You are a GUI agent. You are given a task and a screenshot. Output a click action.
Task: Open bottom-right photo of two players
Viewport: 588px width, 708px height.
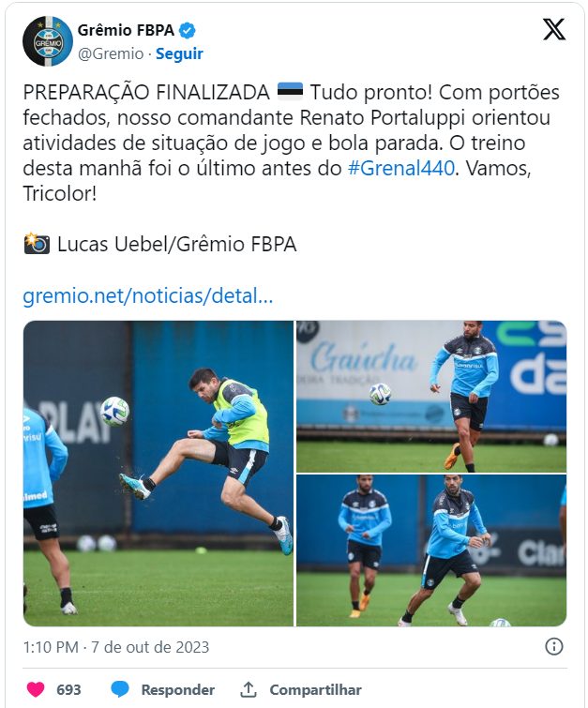tap(431, 550)
